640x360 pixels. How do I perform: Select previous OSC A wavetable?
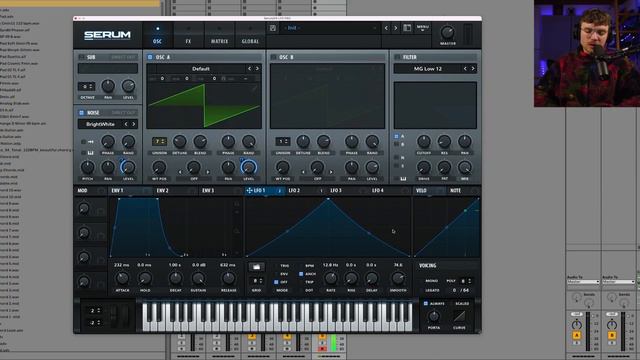[x=249, y=69]
